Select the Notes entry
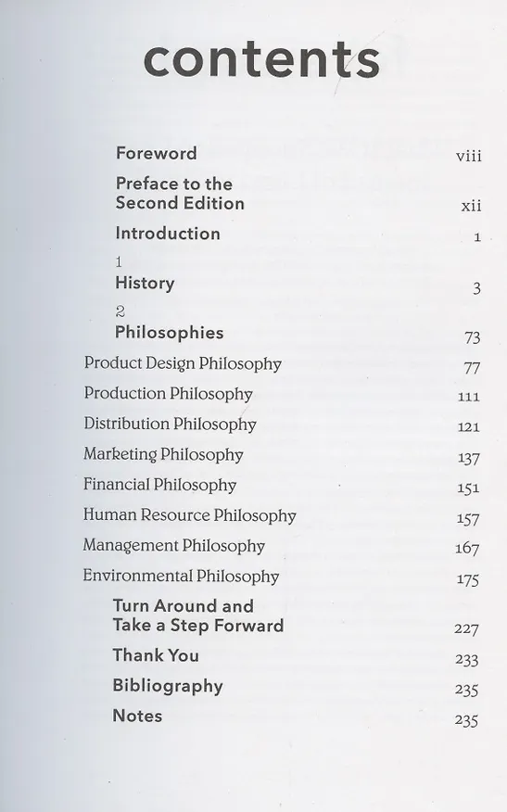 click(x=137, y=716)
